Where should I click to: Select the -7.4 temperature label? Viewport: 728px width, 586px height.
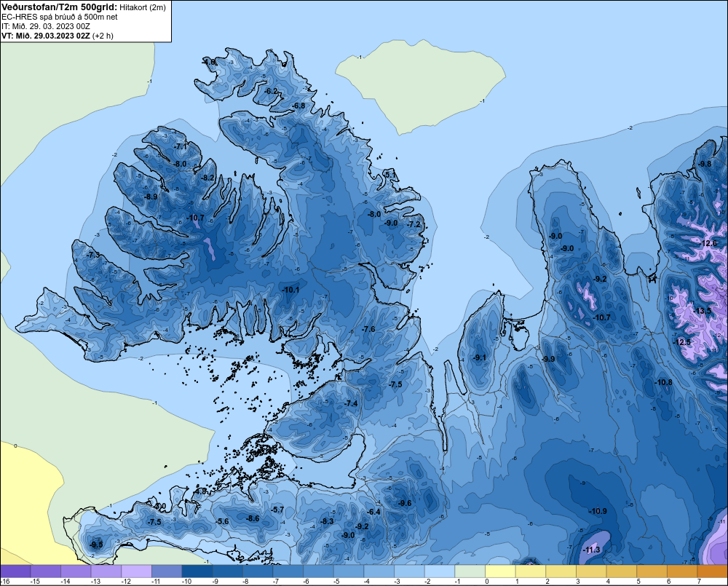(352, 403)
